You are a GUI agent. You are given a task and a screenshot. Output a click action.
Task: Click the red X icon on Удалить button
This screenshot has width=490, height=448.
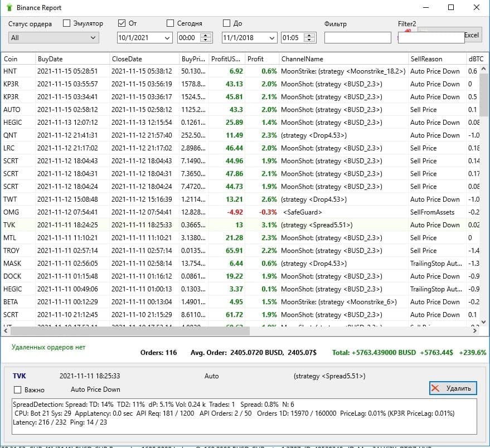(436, 388)
